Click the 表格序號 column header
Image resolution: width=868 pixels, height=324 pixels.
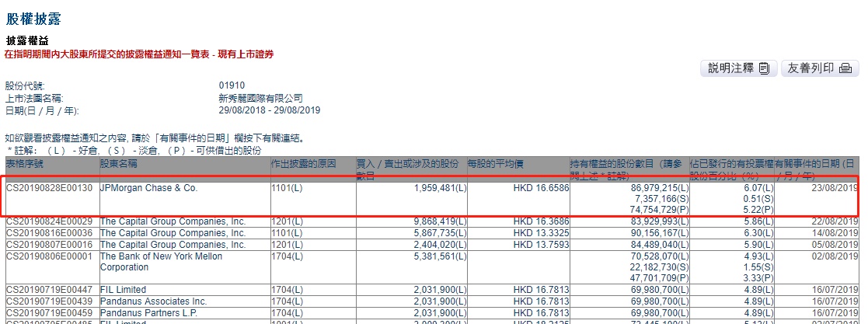24,163
